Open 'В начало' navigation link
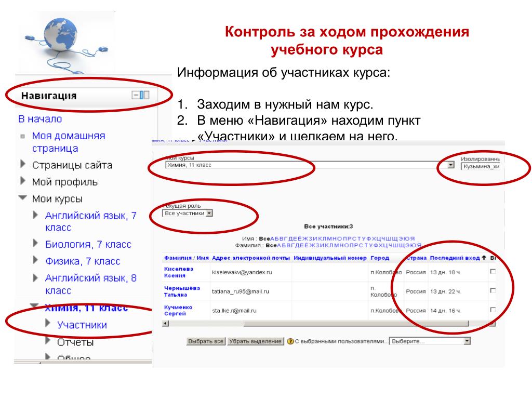 [x=40, y=119]
